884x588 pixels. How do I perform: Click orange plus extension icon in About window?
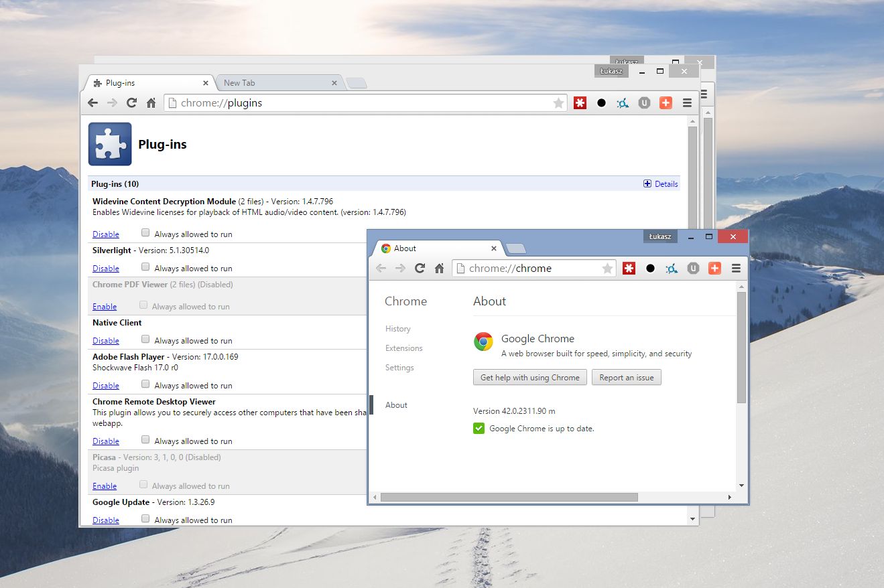(x=714, y=269)
